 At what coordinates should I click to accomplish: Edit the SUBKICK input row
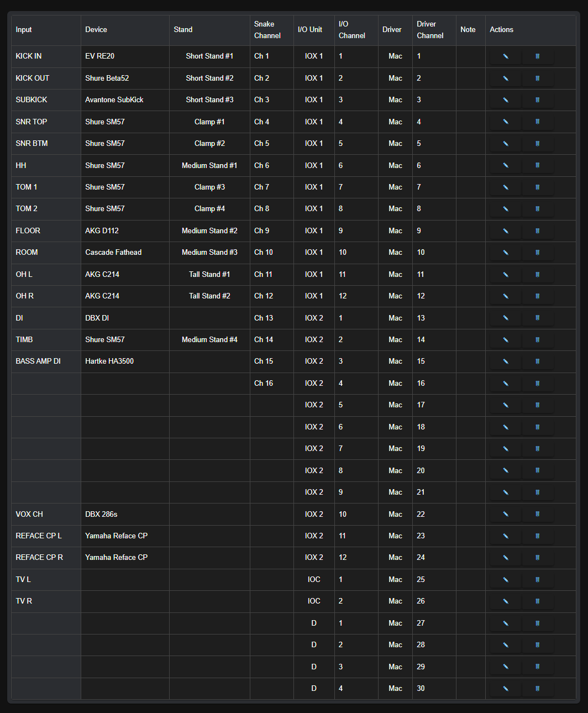tap(505, 100)
